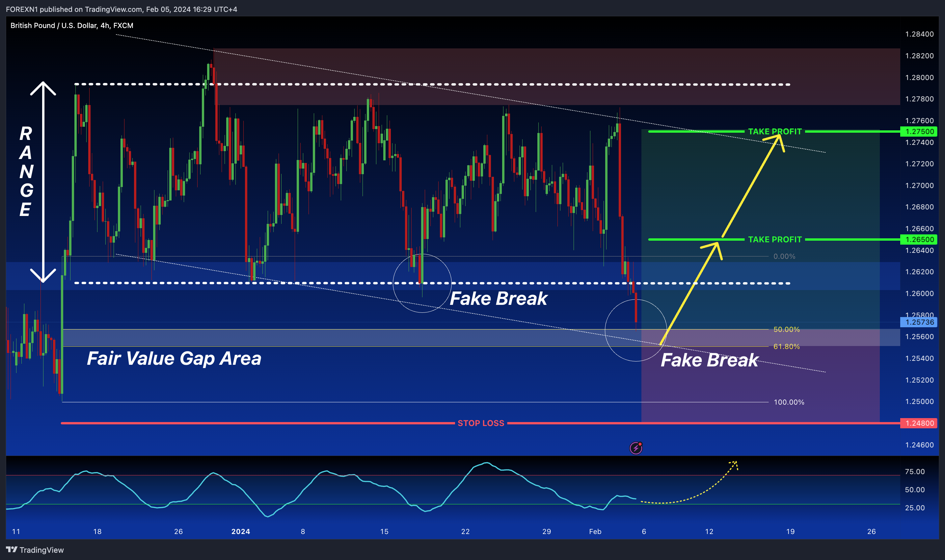This screenshot has height=560, width=945.
Task: Click the 1.28400 price axis label
Action: click(919, 34)
